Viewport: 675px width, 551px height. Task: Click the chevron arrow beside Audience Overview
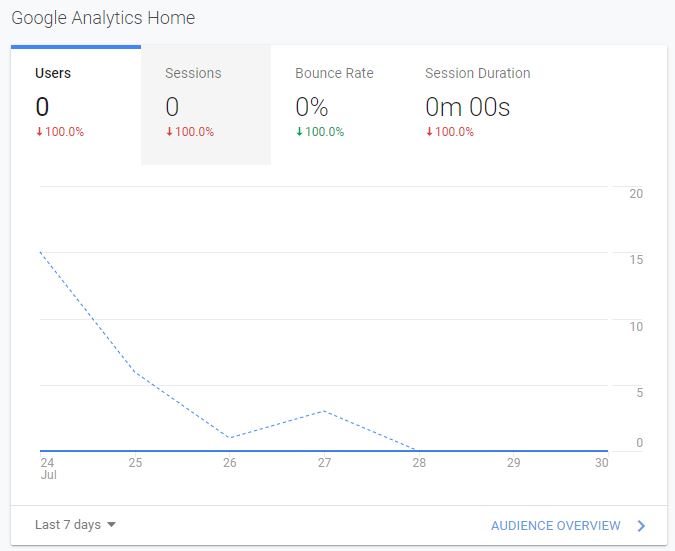641,526
